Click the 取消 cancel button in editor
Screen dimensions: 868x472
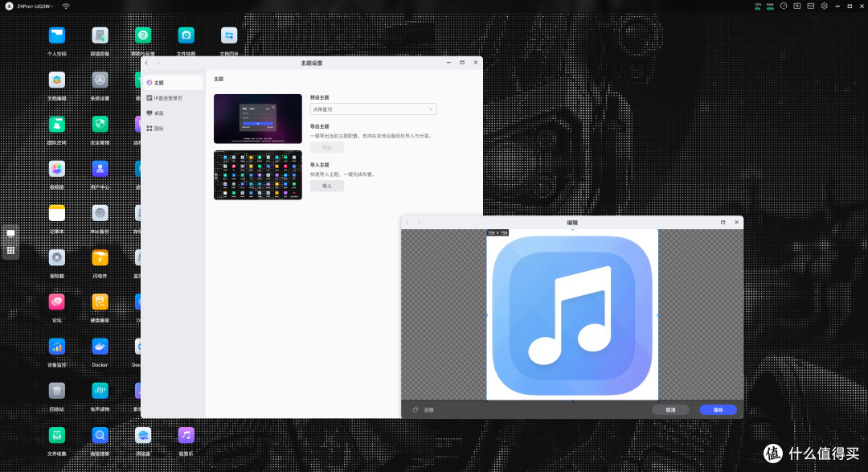click(x=670, y=410)
